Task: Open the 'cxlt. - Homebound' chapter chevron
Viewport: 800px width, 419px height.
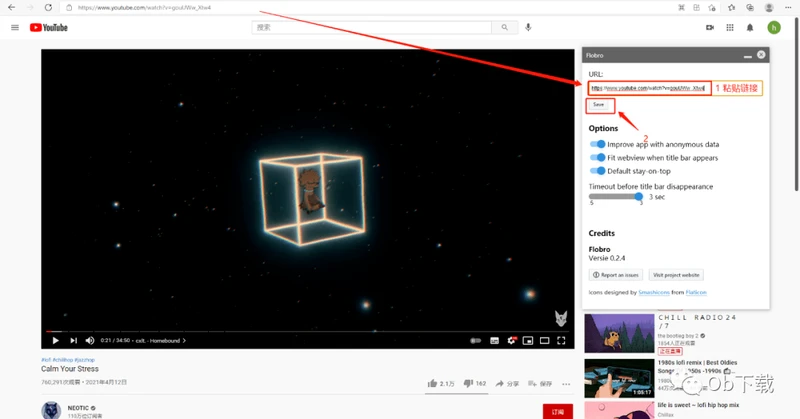Action: click(x=184, y=340)
